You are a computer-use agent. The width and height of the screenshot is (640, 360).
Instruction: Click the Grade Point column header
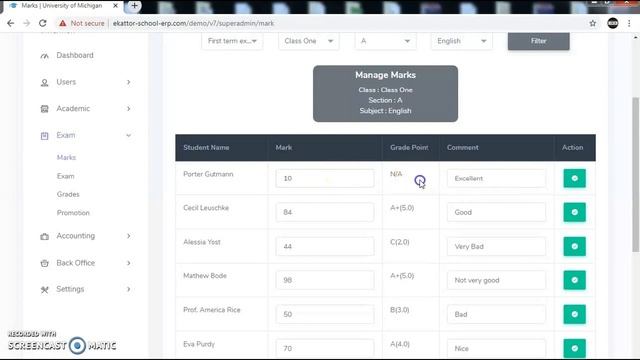tap(409, 148)
